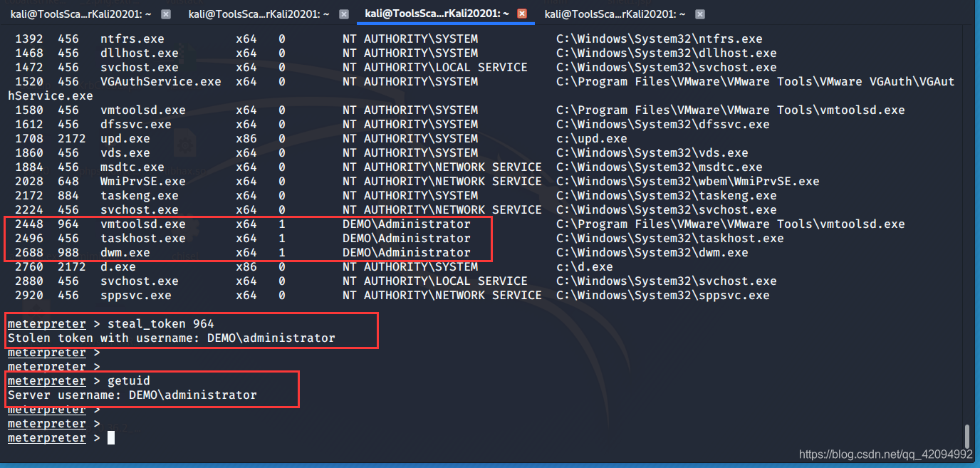The image size is (980, 468).
Task: Click PID 2448 in the vmtoolsd.exe row
Action: 29,224
